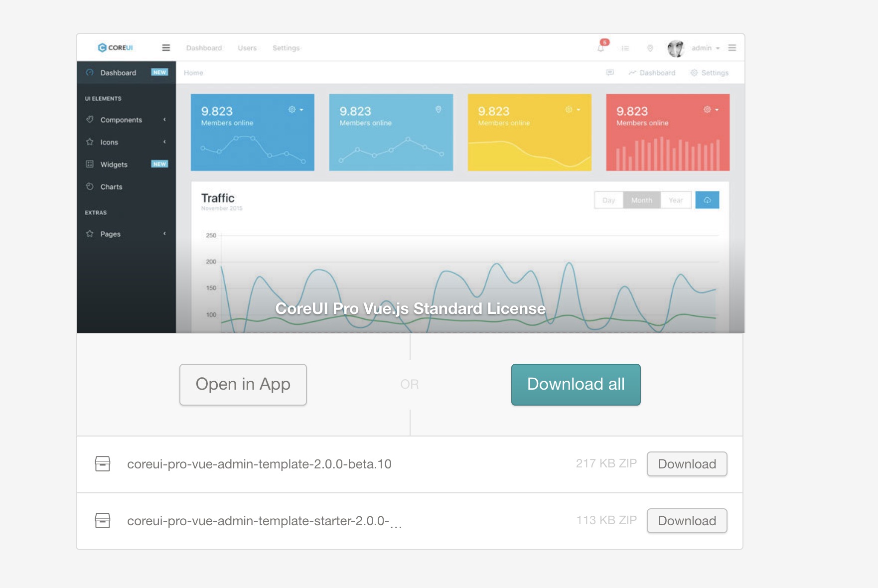Click the gear icon on the red Members online card
This screenshot has height=588, width=878.
707,110
